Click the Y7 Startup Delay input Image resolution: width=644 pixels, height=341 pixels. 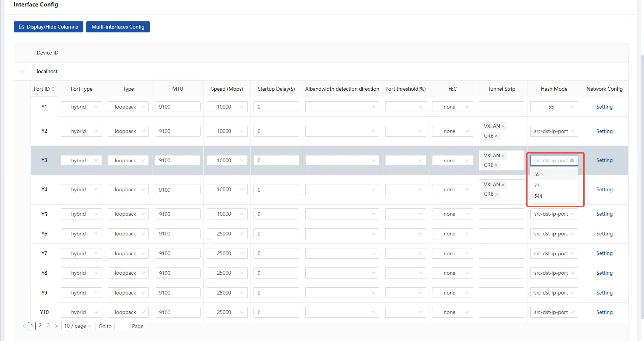[x=276, y=253]
